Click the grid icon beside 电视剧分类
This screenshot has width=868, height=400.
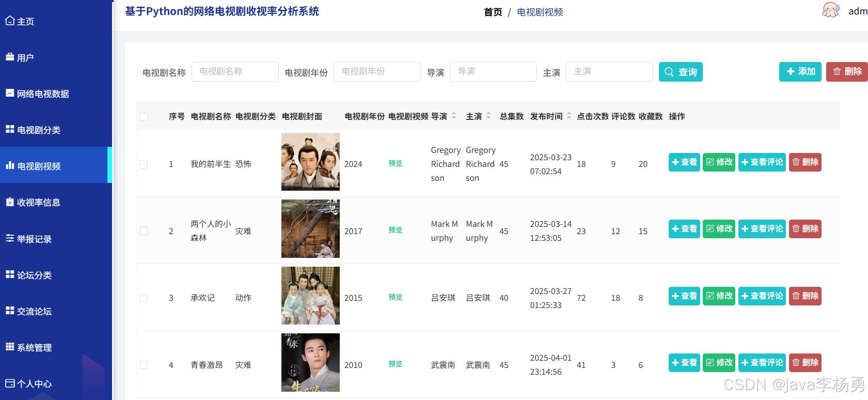pos(10,129)
